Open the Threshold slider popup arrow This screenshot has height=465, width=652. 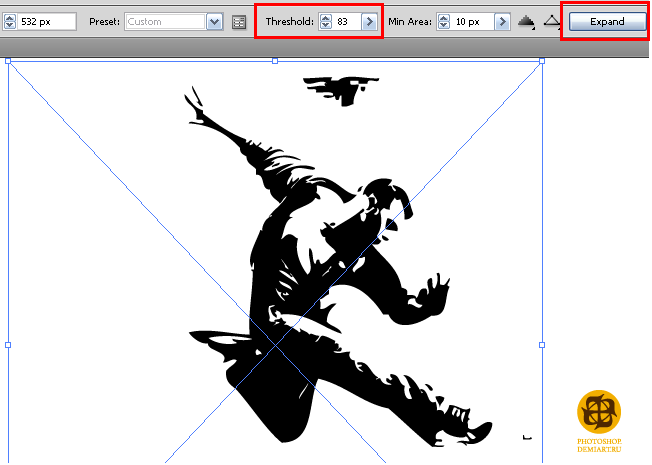pos(369,22)
